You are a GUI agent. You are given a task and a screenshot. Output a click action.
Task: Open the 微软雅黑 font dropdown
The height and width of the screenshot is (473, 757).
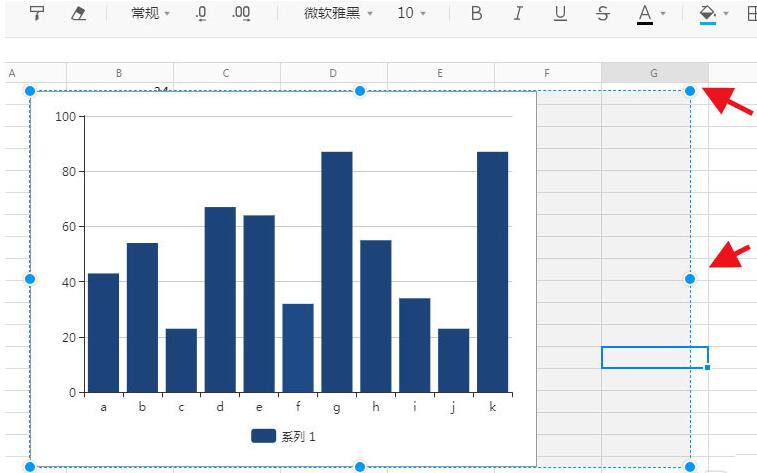coord(338,13)
